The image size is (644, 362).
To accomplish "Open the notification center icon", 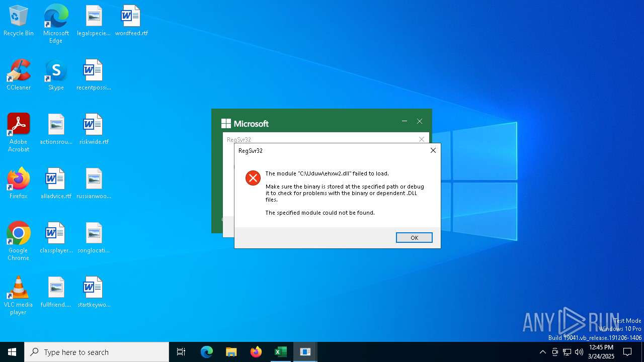I will (627, 352).
